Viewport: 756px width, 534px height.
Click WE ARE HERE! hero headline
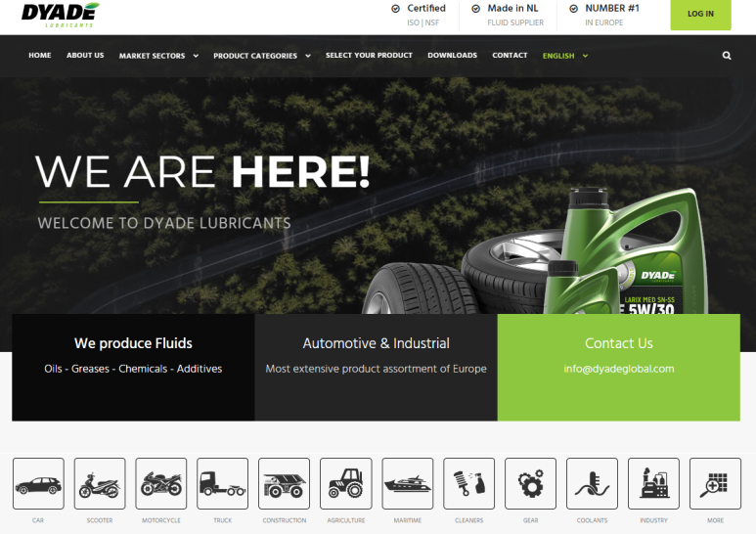(x=202, y=171)
